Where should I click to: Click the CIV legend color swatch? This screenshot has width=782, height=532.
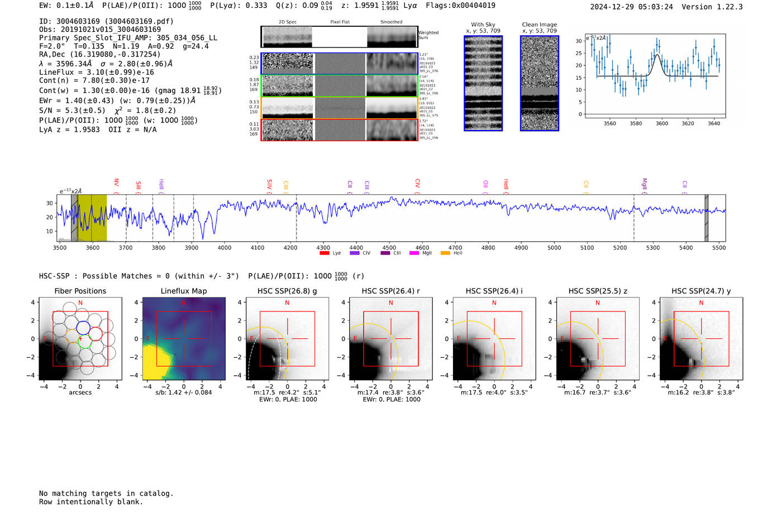pyautogui.click(x=354, y=253)
